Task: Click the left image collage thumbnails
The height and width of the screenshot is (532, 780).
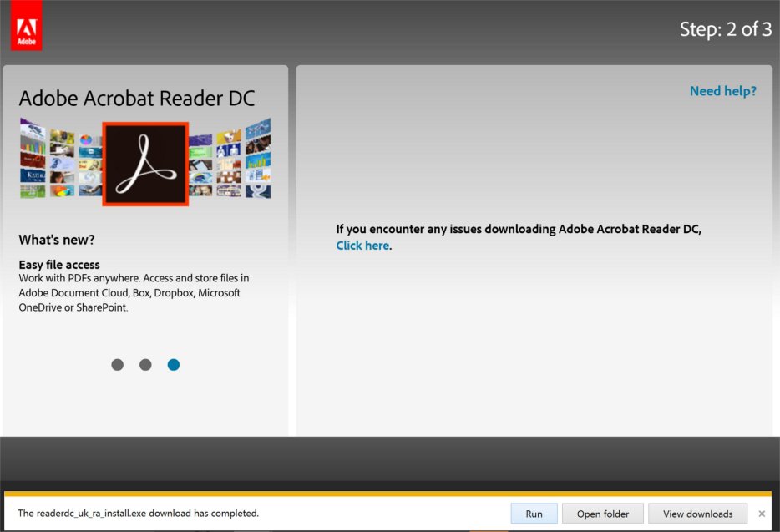Action: coord(61,158)
